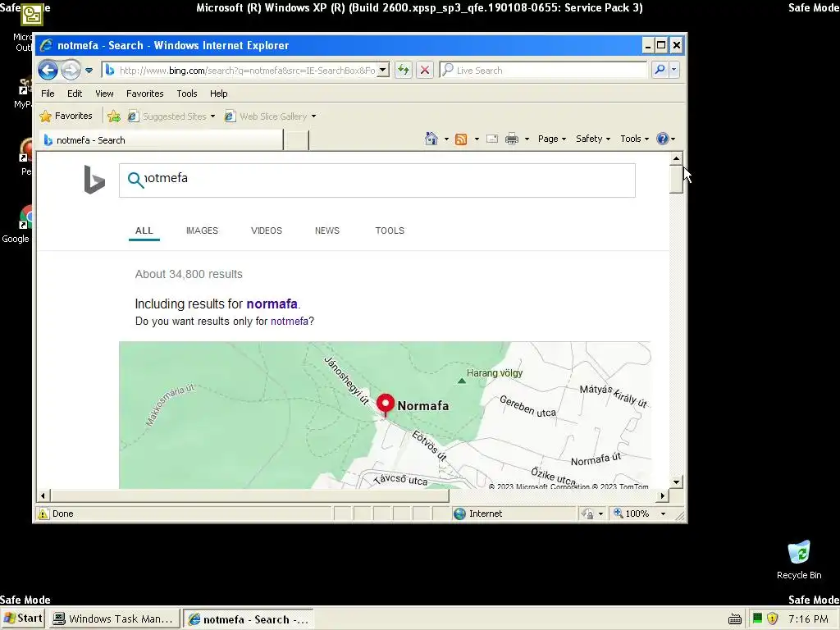Click the Protected Mode status icon
Viewport: 840px width, 630px height.
click(587, 514)
